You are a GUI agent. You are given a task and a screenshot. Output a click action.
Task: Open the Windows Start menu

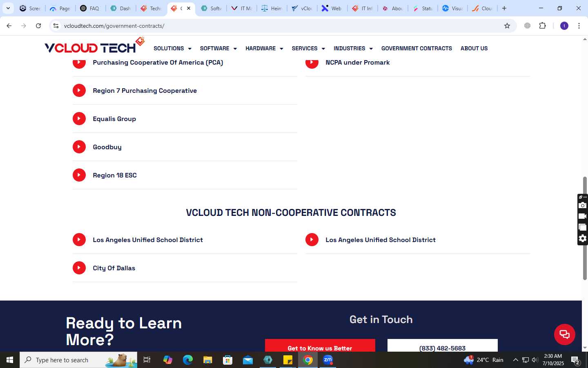[10, 360]
